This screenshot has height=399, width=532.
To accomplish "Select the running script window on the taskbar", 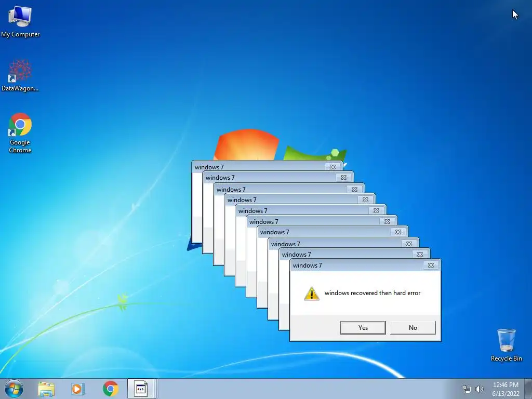I will [141, 389].
